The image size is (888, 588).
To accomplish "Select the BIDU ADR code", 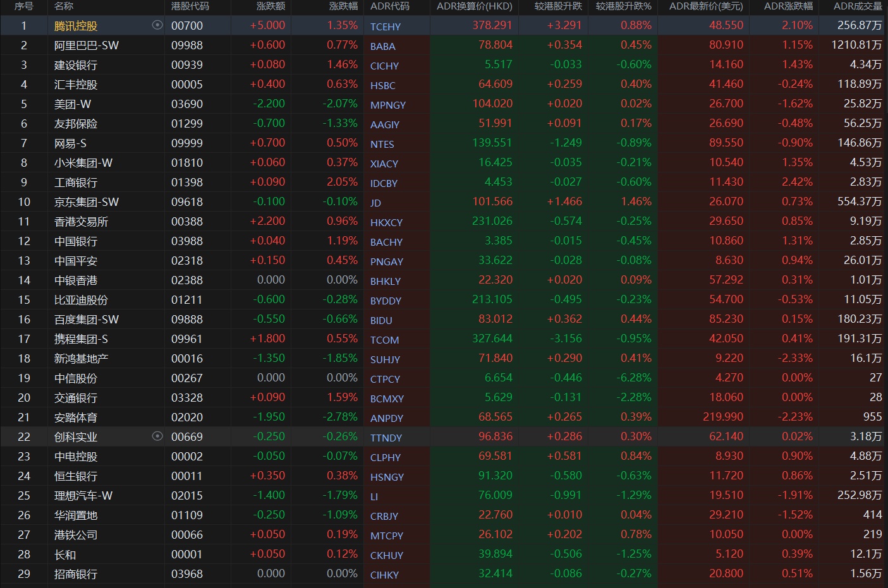I will tap(381, 320).
